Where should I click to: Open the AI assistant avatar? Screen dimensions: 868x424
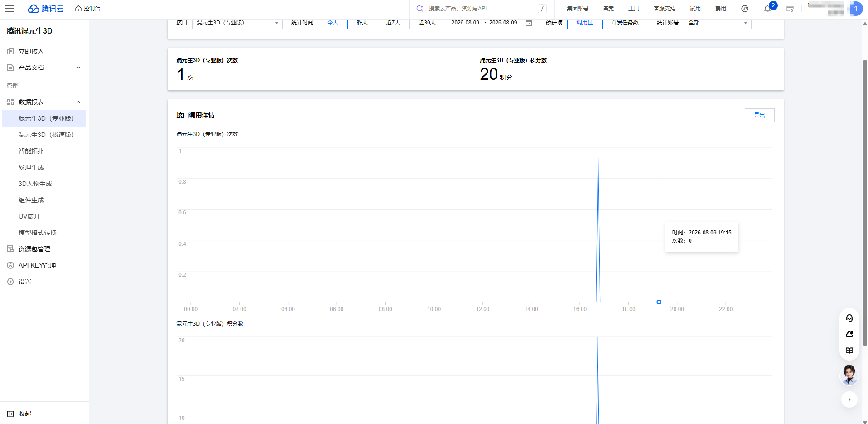click(x=849, y=375)
